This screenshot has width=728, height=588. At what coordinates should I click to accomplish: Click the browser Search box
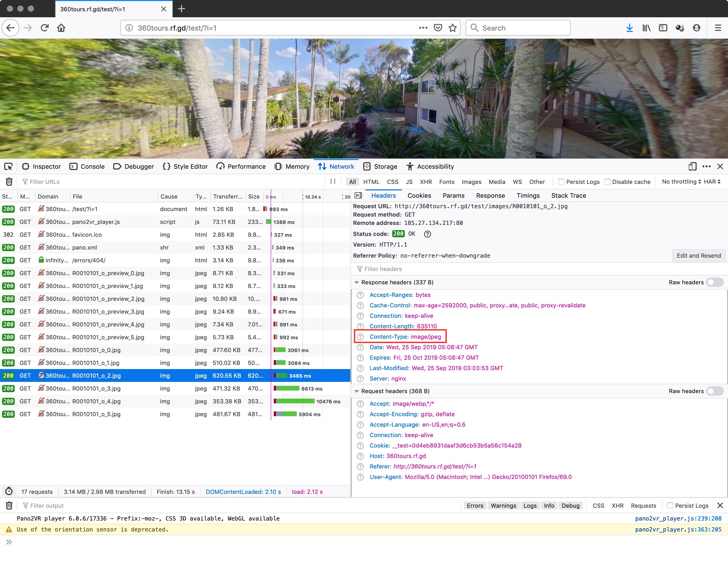[518, 28]
